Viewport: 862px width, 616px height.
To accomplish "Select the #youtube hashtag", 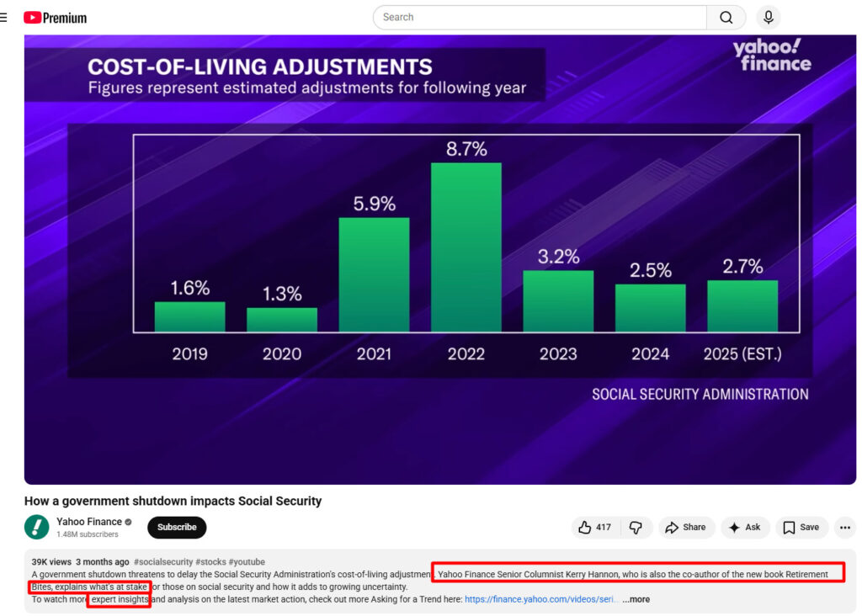I will (247, 562).
